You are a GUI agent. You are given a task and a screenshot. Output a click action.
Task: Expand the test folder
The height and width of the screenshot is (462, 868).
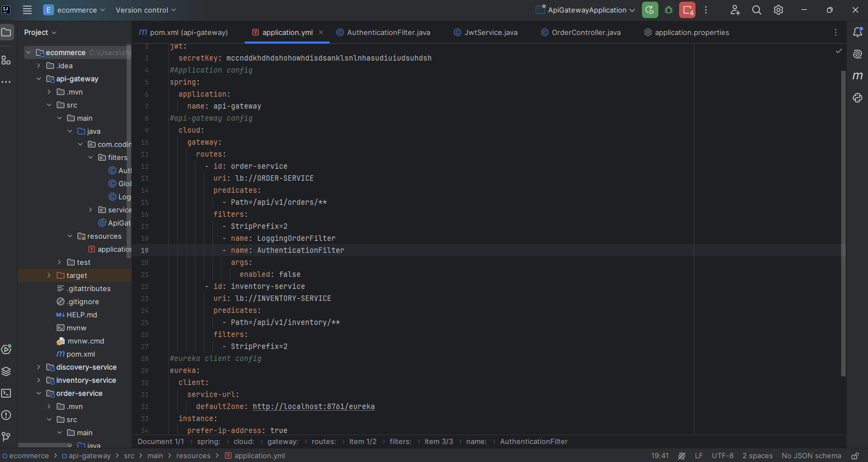60,262
